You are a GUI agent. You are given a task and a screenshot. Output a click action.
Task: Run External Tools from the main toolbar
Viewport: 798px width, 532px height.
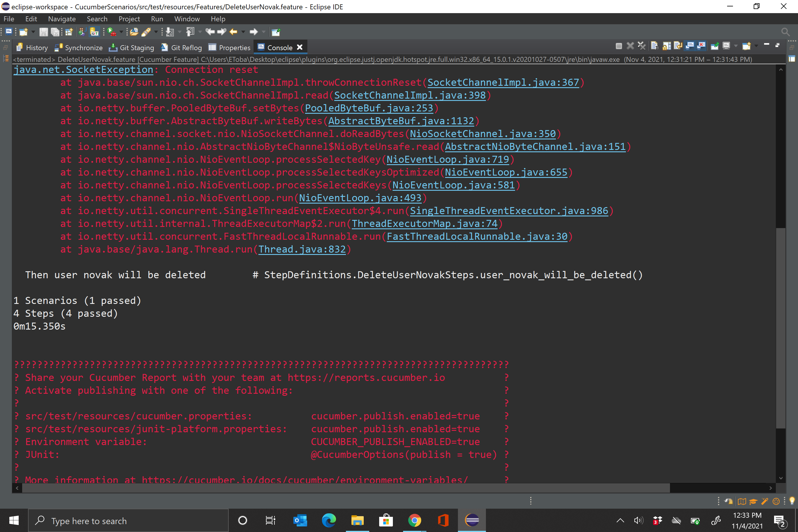click(x=112, y=32)
